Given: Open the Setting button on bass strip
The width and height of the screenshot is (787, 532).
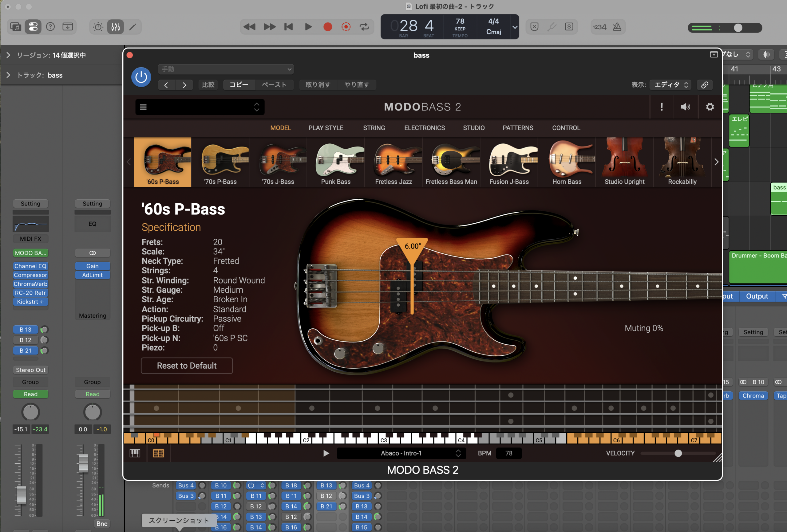Looking at the screenshot, I should (x=30, y=203).
